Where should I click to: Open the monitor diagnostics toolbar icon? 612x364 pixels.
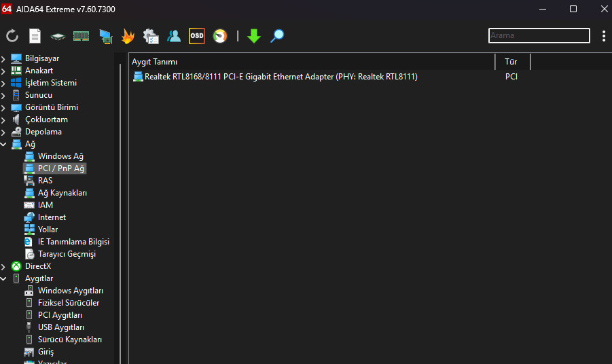coord(105,36)
